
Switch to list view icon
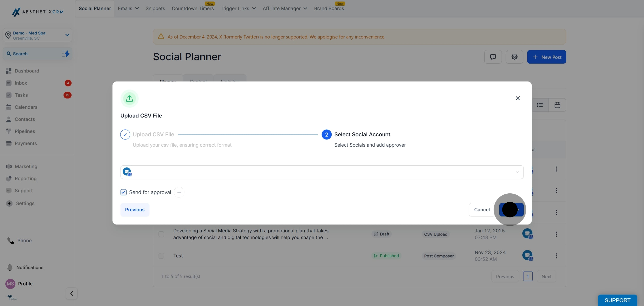point(540,105)
